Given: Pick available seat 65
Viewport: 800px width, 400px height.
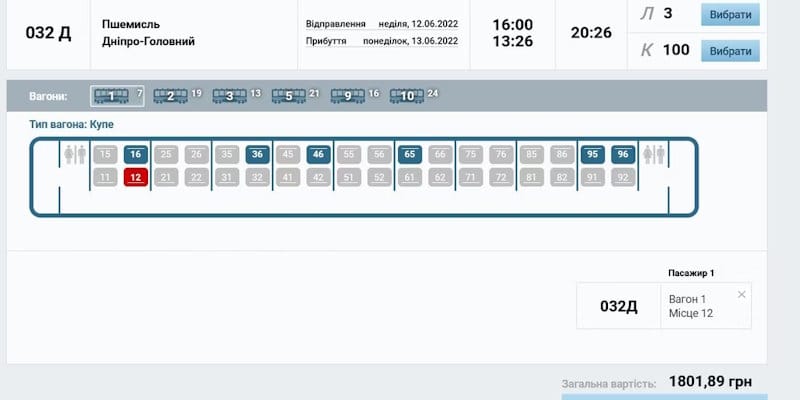Looking at the screenshot, I should (x=410, y=155).
